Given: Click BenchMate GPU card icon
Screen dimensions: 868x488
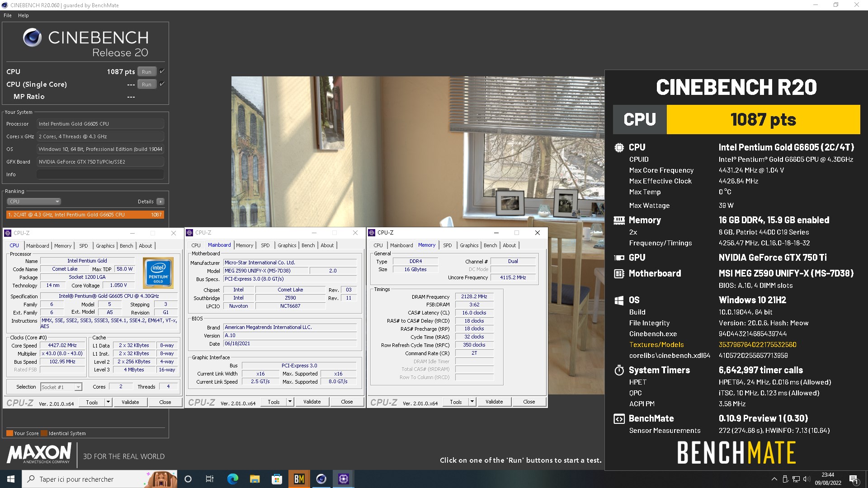Looking at the screenshot, I should coord(619,258).
